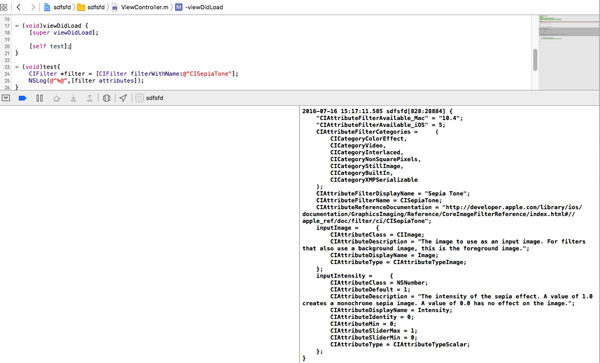
Task: Click the Step Over button
Action: click(x=56, y=98)
